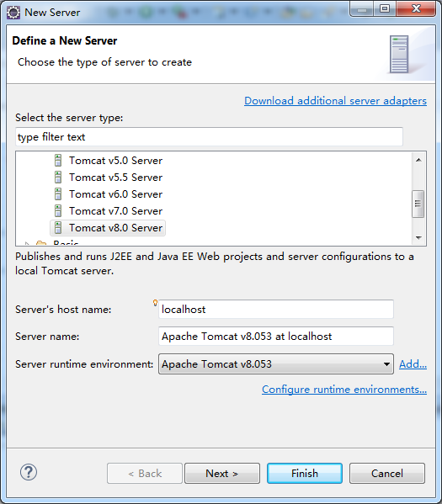Click the server list scroll-down arrow
The width and height of the screenshot is (442, 504).
pos(418,238)
